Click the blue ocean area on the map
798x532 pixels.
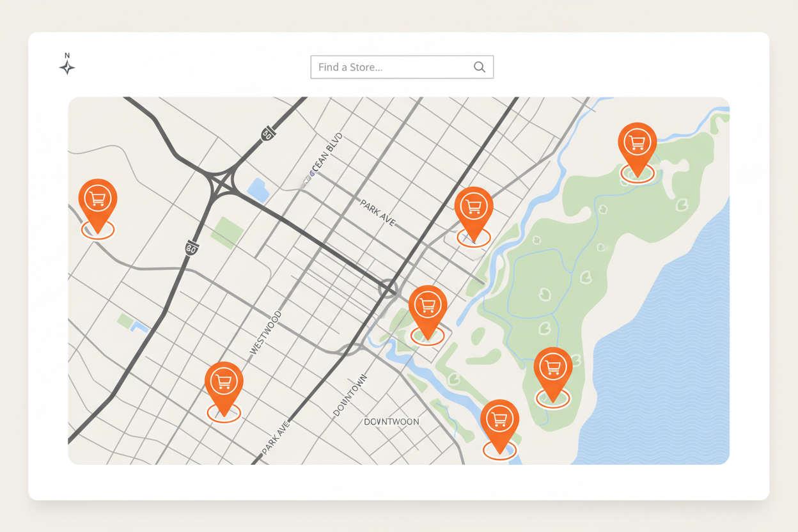click(665, 358)
